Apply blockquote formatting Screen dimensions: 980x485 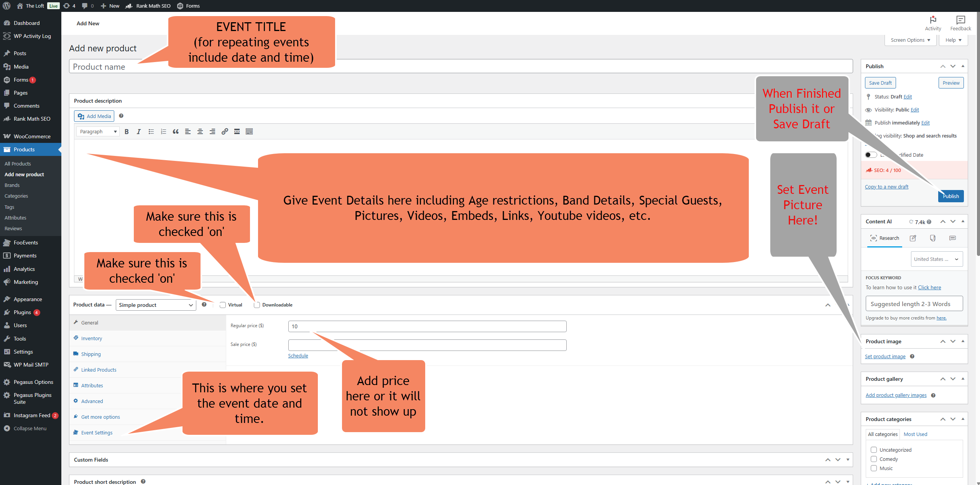[176, 131]
